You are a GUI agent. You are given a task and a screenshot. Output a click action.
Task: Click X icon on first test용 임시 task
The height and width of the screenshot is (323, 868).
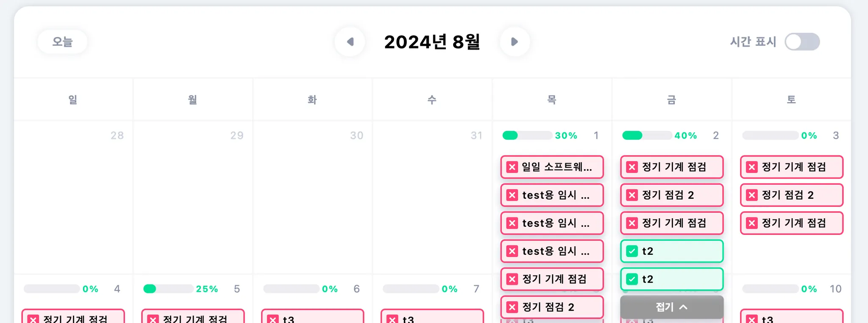512,195
